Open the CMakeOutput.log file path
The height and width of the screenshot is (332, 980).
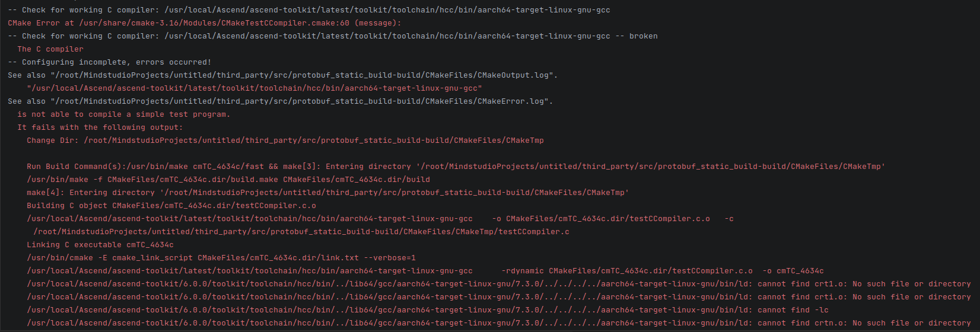[304, 75]
